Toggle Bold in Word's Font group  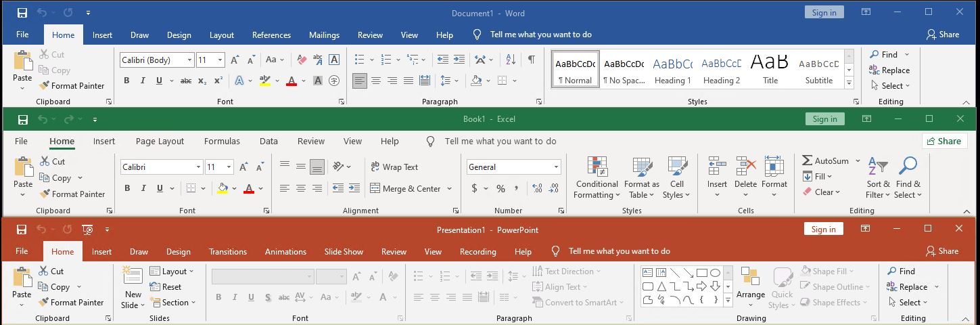126,81
